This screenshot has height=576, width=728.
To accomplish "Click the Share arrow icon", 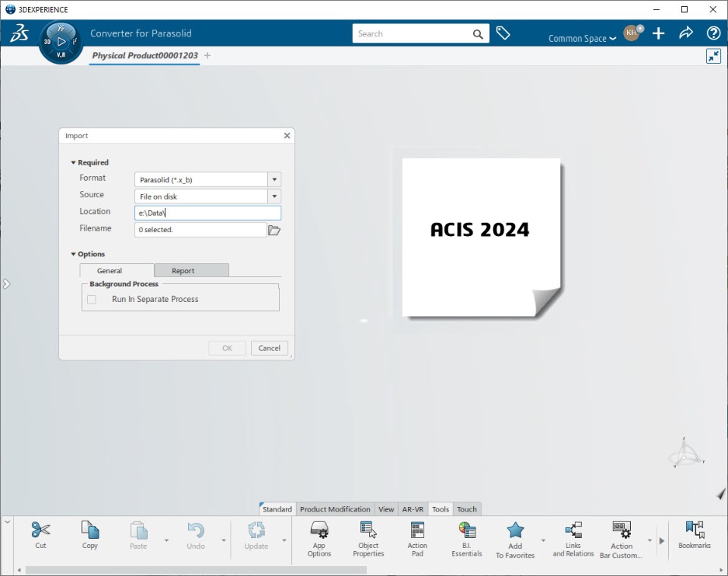I will 686,33.
